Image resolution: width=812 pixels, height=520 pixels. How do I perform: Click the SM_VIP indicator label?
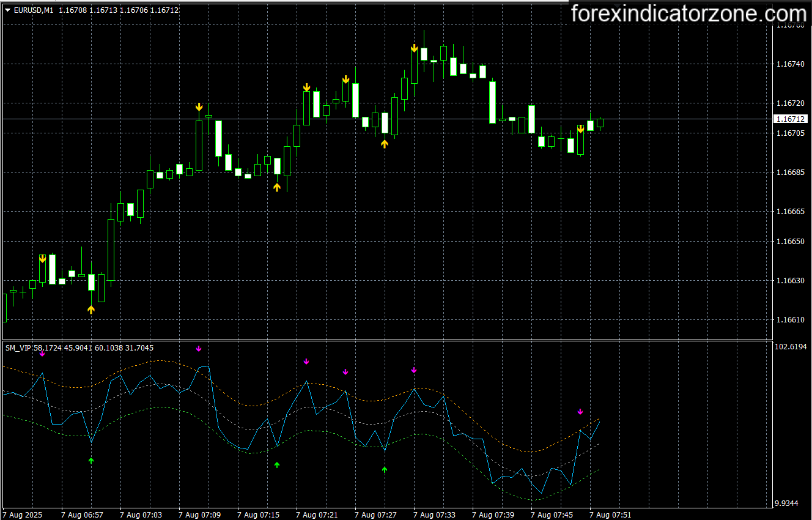pyautogui.click(x=18, y=348)
